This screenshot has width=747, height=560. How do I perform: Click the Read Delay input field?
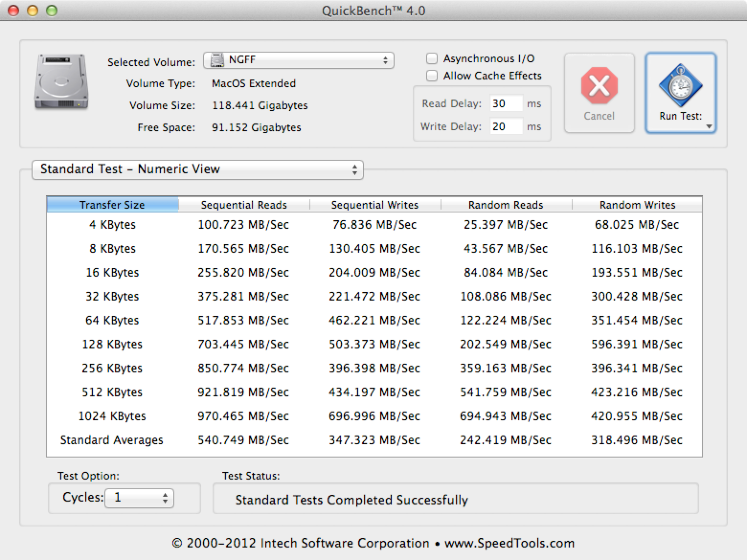[506, 104]
